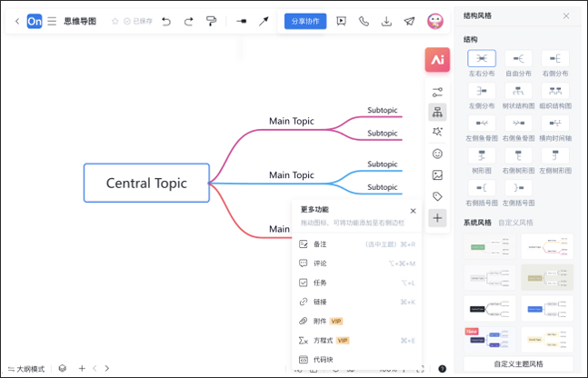Open the AI assistant button
The height and width of the screenshot is (378, 588).
click(437, 60)
